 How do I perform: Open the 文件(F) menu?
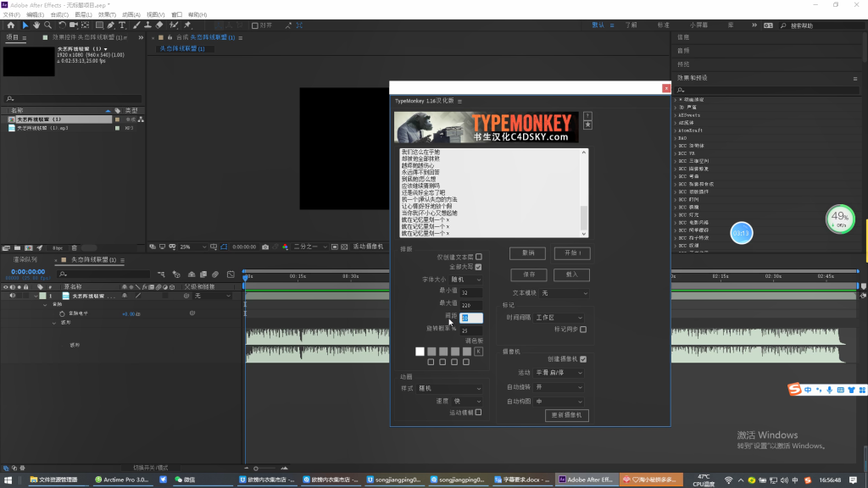point(11,15)
